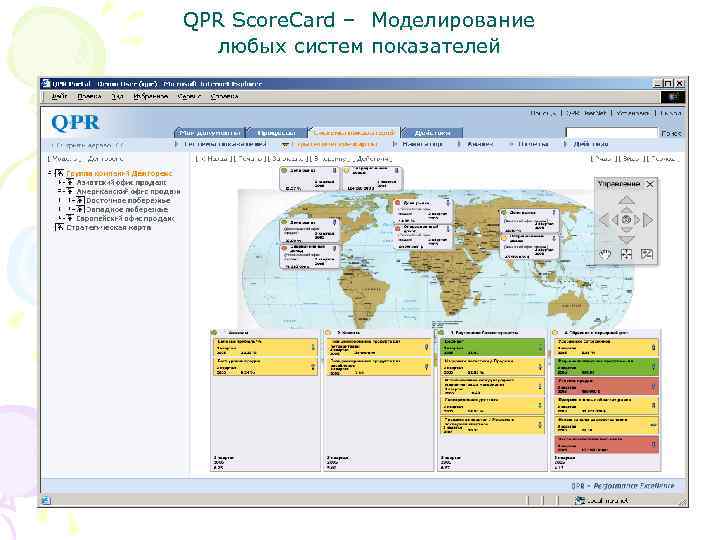Viewport: 720px width, 540px height.
Task: Select Европейский офис продаж tree item
Action: click(125, 219)
